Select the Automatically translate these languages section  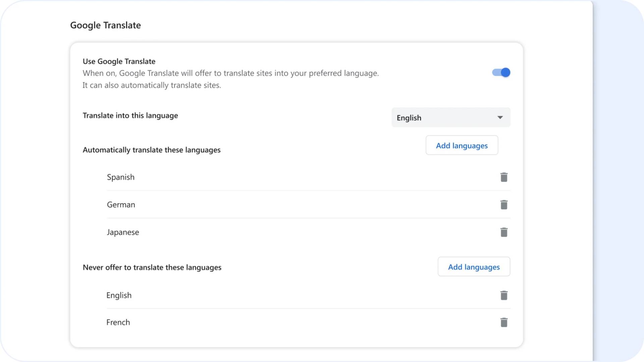pyautogui.click(x=151, y=150)
